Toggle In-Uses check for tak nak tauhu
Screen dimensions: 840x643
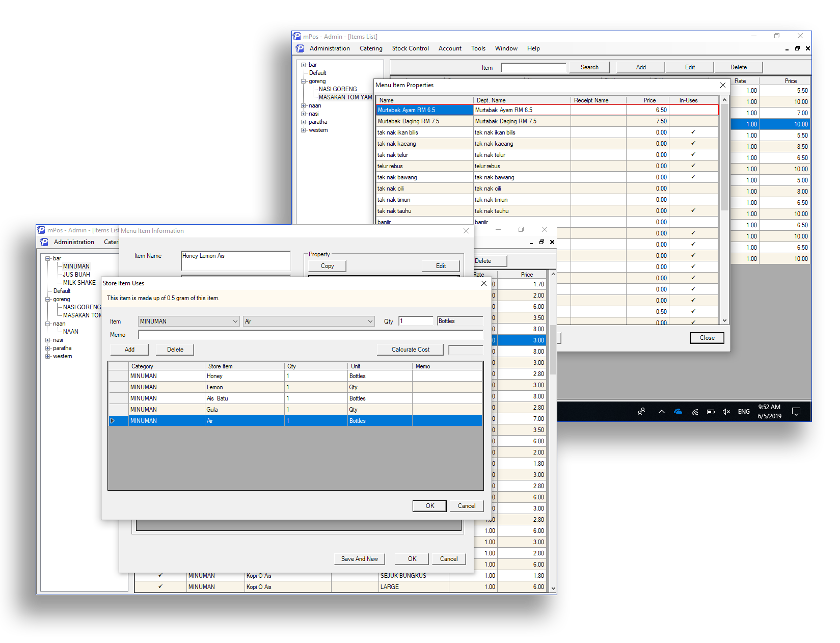(x=693, y=211)
